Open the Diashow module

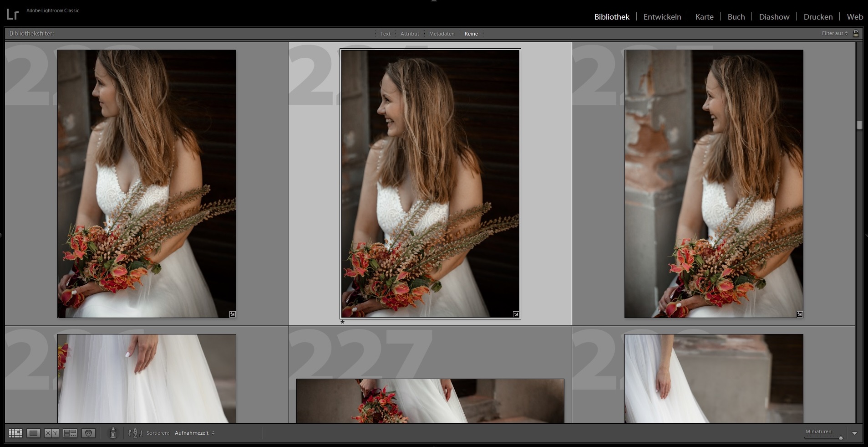pyautogui.click(x=774, y=16)
